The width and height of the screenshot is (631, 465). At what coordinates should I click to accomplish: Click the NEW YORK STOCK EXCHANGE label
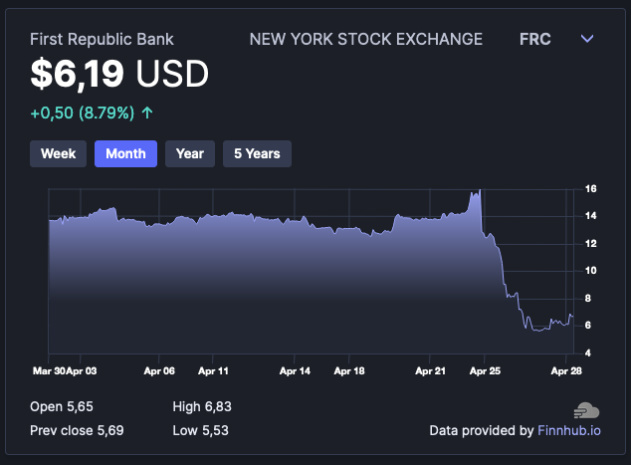coord(365,39)
